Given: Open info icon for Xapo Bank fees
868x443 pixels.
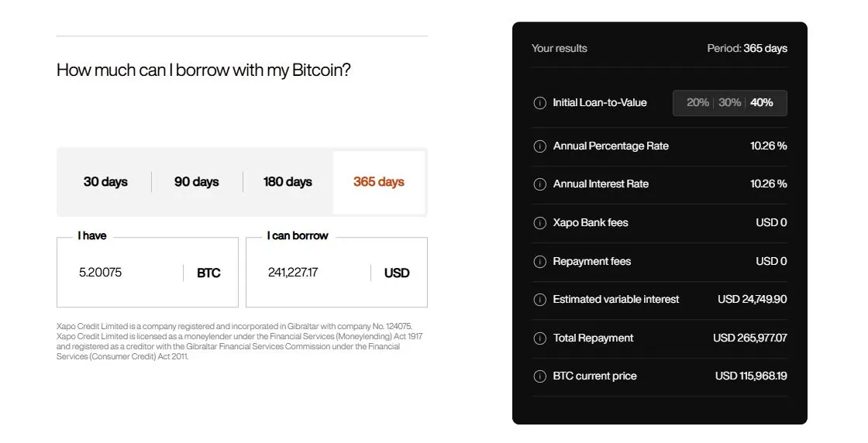Looking at the screenshot, I should (540, 223).
